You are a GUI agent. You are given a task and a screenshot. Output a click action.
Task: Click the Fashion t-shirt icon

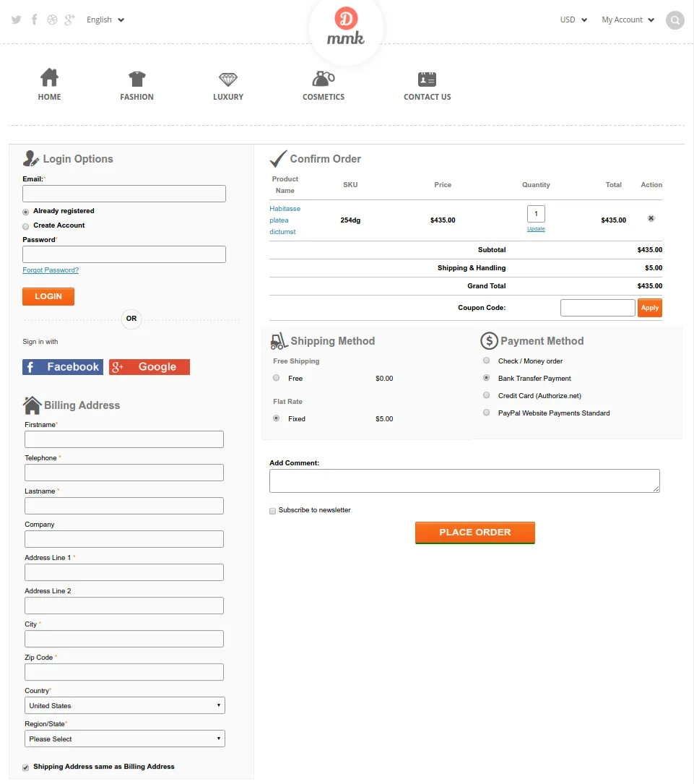click(137, 79)
